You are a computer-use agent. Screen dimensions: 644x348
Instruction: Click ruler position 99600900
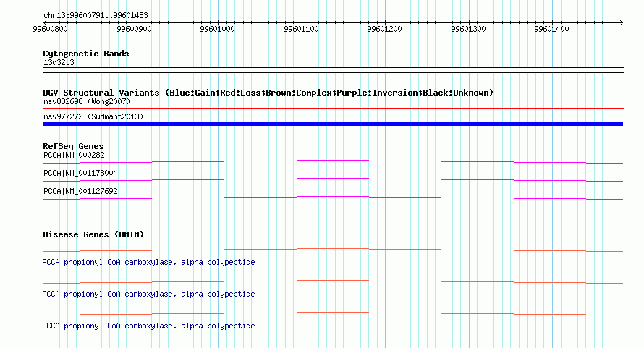point(134,29)
